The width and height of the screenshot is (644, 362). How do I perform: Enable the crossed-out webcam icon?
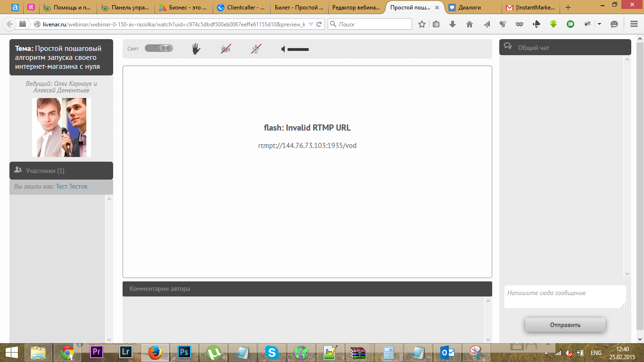point(226,49)
